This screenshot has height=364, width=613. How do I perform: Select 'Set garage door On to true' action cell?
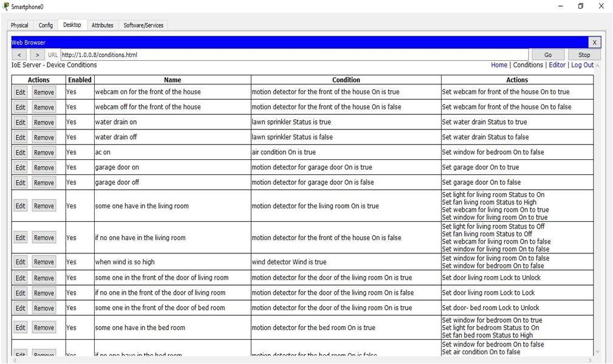(517, 167)
